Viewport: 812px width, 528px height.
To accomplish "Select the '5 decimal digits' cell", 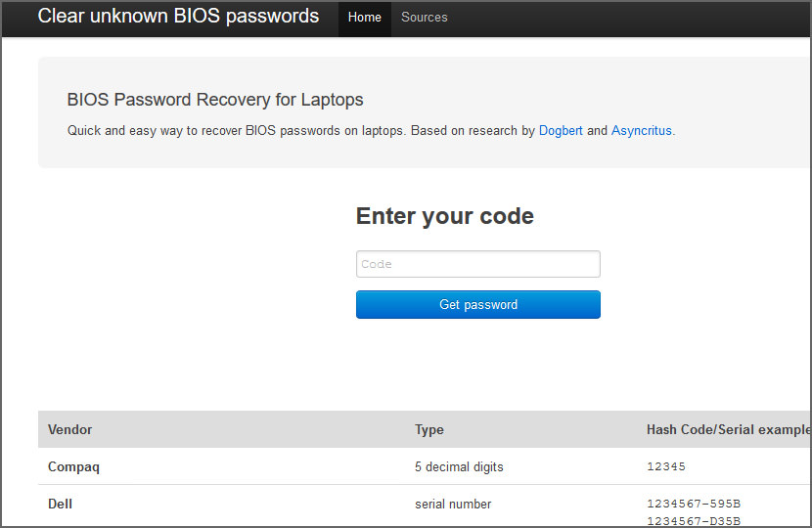I will coord(459,467).
